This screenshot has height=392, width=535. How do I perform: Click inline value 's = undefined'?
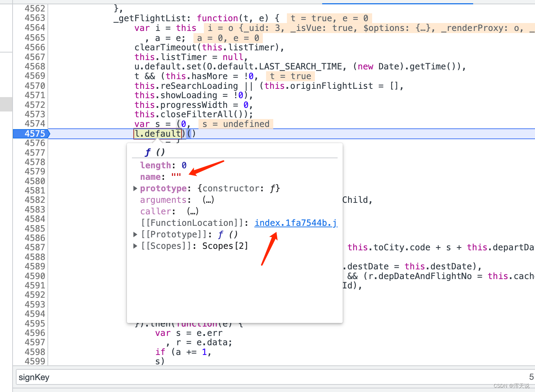pyautogui.click(x=236, y=124)
